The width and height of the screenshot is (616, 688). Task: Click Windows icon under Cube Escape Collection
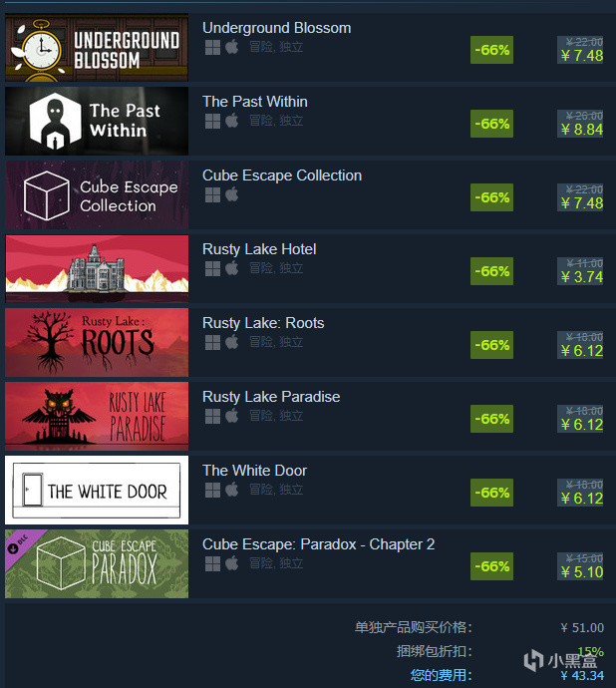(x=212, y=194)
